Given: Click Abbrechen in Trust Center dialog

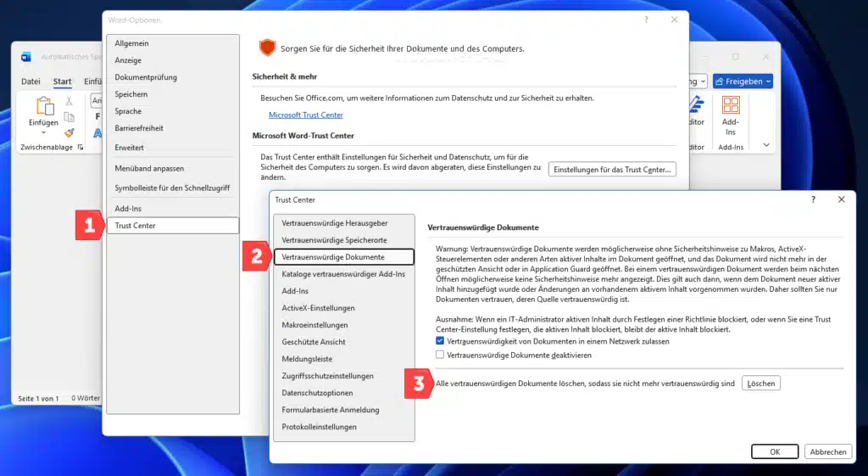Looking at the screenshot, I should pyautogui.click(x=828, y=451).
